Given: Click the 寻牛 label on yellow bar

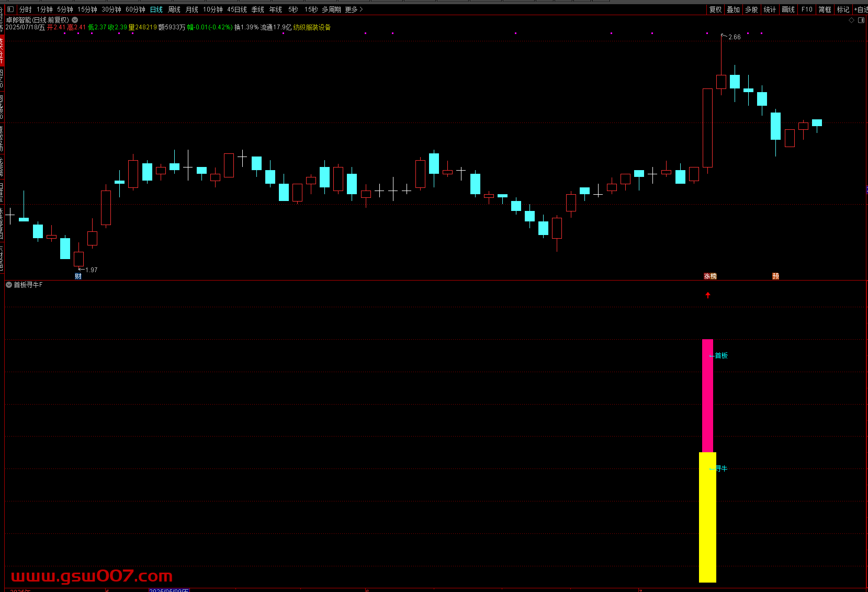Looking at the screenshot, I should pyautogui.click(x=722, y=468).
